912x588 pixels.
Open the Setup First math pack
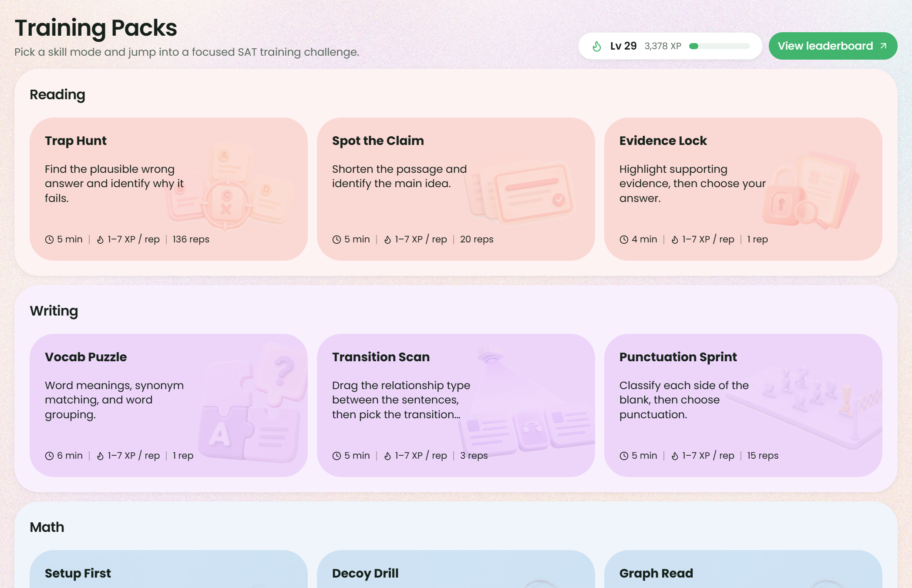click(168, 569)
